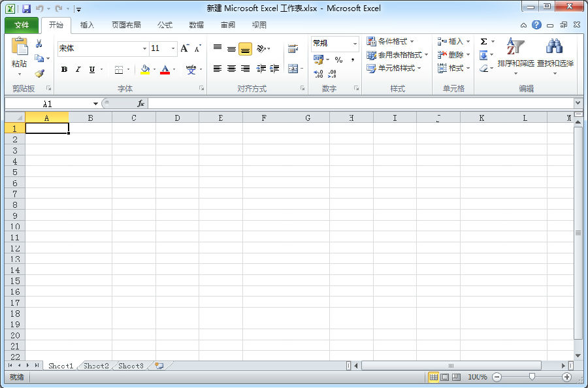Select the underline icon
Screen dimensions: 588x388
coord(91,69)
